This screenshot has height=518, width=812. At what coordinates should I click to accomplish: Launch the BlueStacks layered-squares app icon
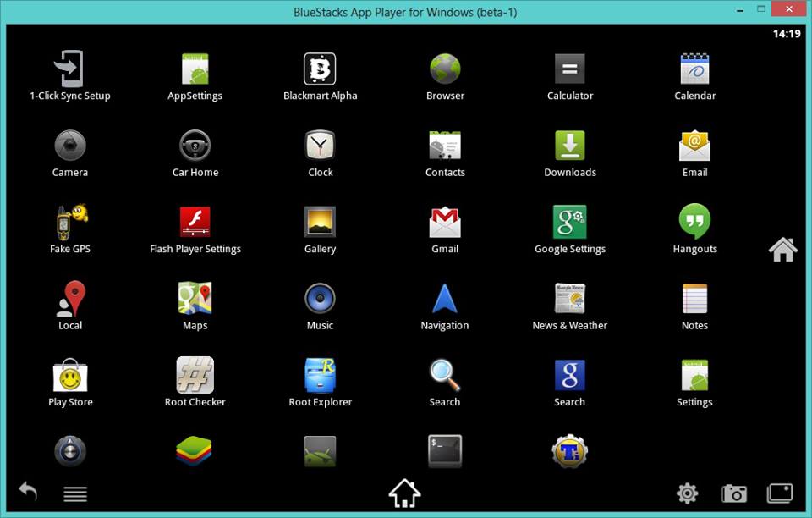coord(194,450)
